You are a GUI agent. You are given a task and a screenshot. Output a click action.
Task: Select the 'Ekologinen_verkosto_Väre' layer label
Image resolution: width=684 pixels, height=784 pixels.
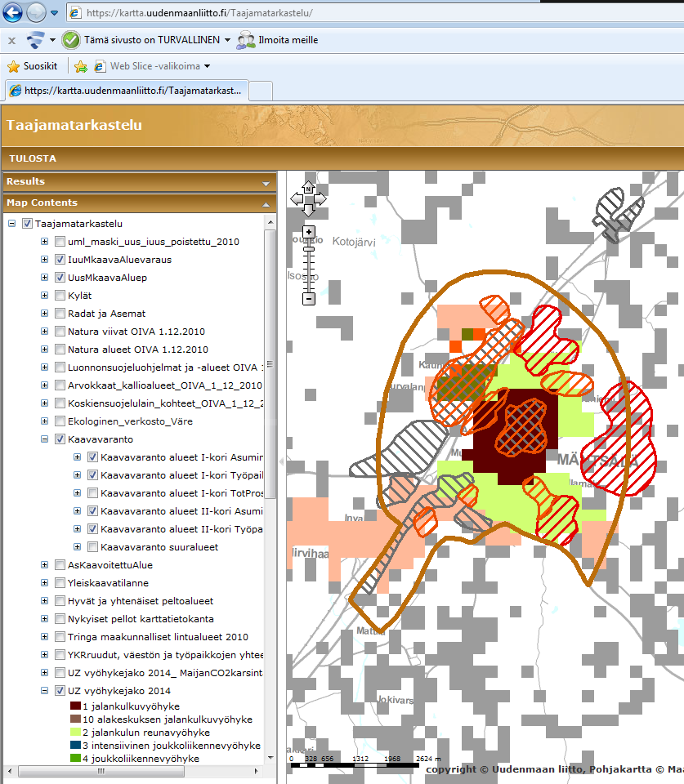[x=130, y=421]
